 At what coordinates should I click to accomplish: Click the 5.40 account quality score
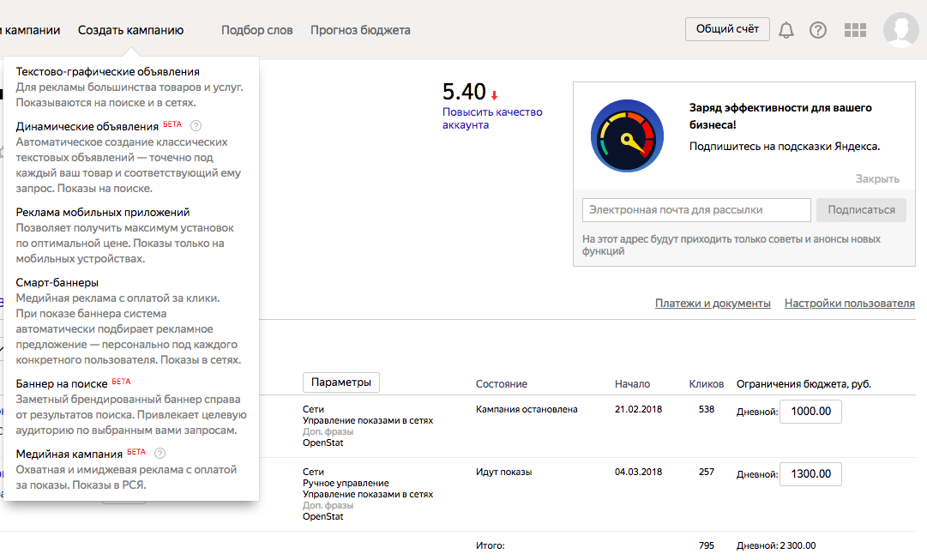(464, 92)
